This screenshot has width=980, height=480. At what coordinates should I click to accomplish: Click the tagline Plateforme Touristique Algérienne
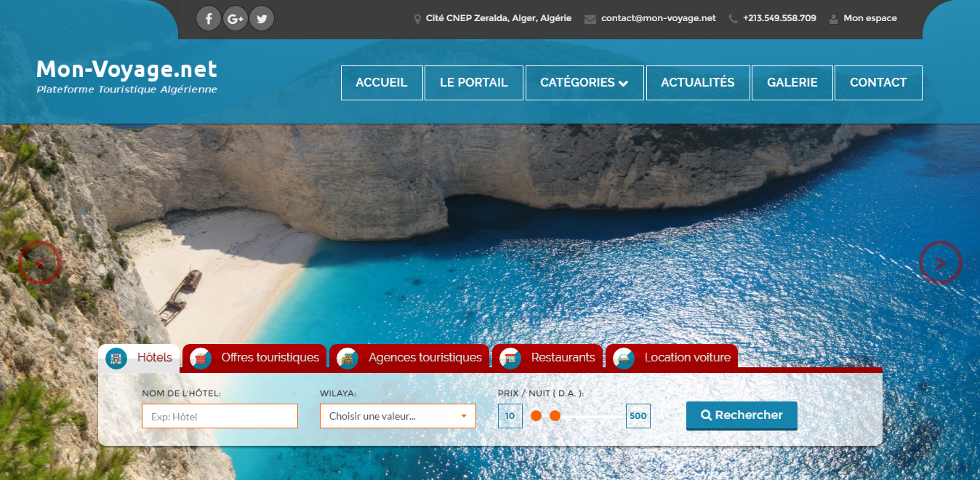pos(126,89)
